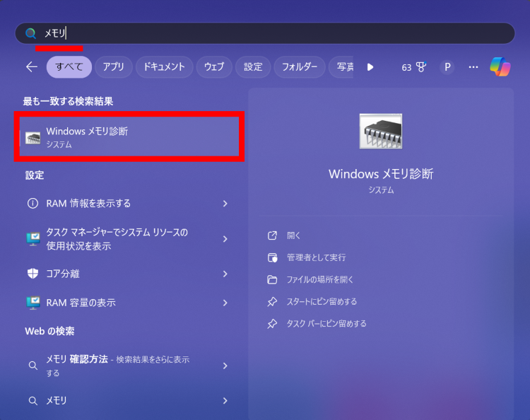Screen dimensions: 530x420
Task: Choose ファイルの場所を開く
Action: (320, 280)
